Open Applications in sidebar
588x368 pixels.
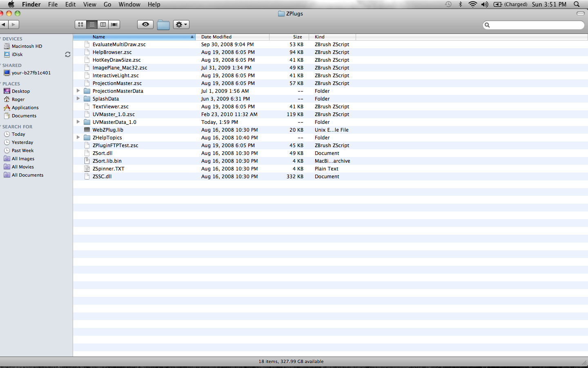tap(25, 108)
